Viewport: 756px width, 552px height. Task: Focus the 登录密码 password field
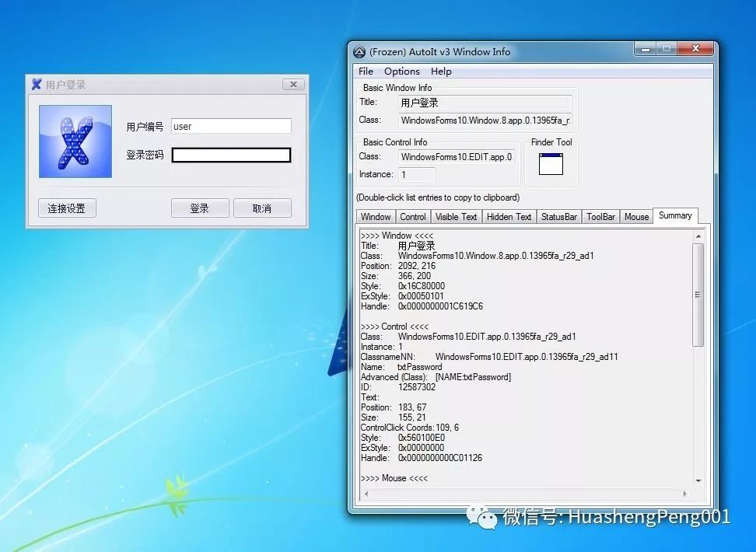231,155
